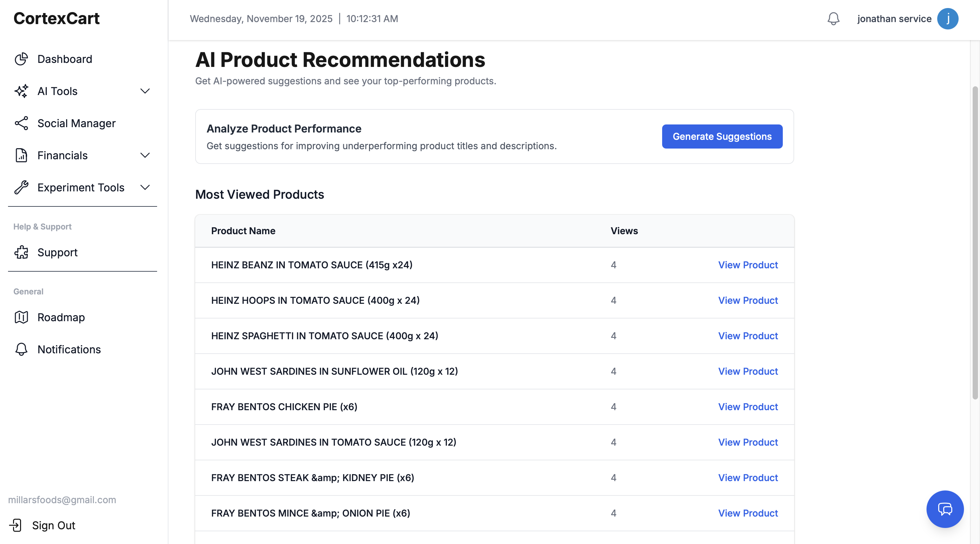Open notifications via the top-right bell icon
Image resolution: width=980 pixels, height=544 pixels.
click(833, 19)
